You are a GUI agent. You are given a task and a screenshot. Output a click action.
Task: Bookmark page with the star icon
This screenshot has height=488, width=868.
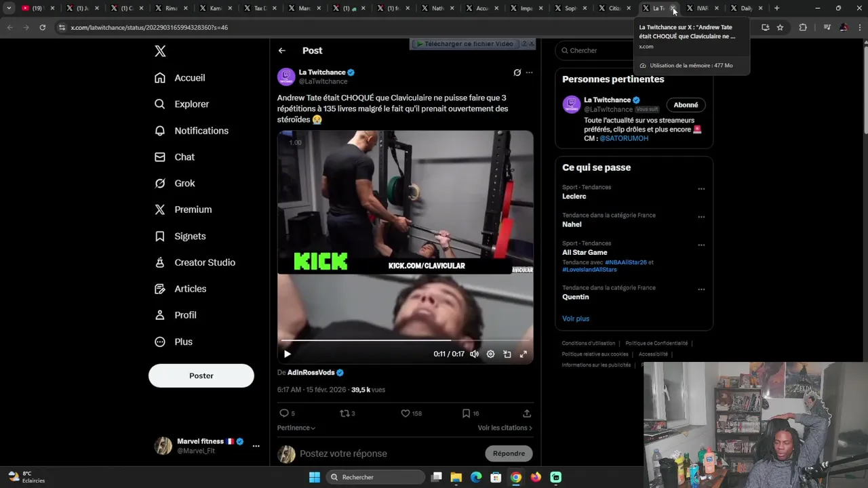coord(780,27)
